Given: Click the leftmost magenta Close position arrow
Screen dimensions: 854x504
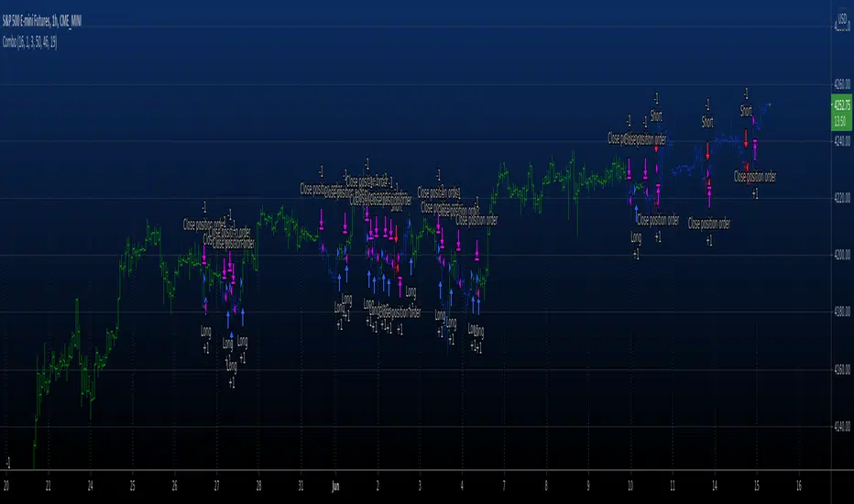Looking at the screenshot, I should [204, 256].
